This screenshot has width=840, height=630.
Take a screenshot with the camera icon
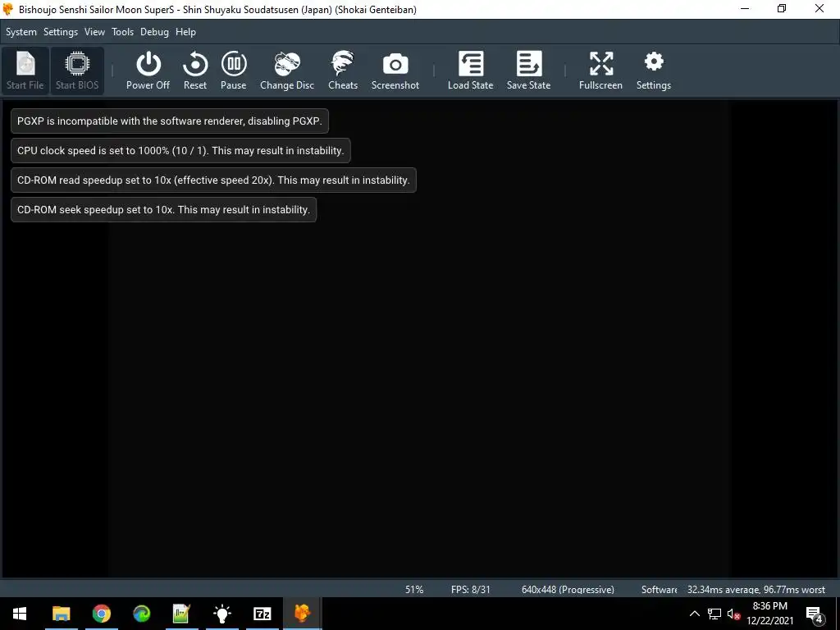(x=395, y=71)
